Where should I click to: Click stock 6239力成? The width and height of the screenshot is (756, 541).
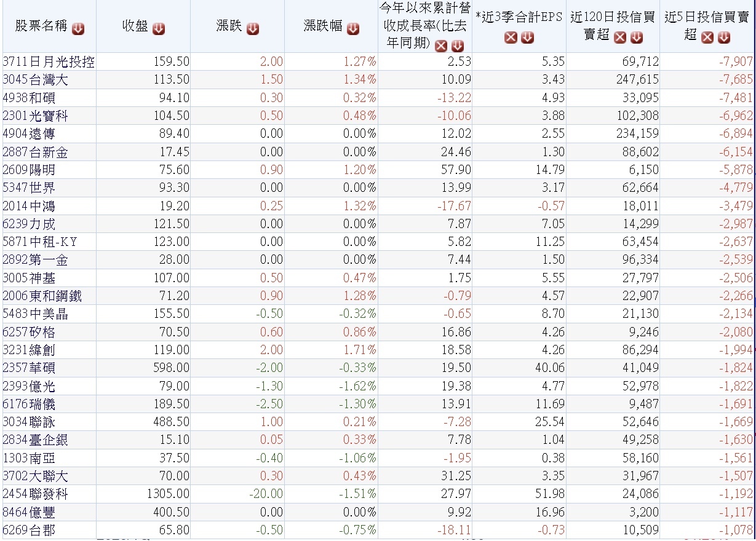tap(29, 224)
